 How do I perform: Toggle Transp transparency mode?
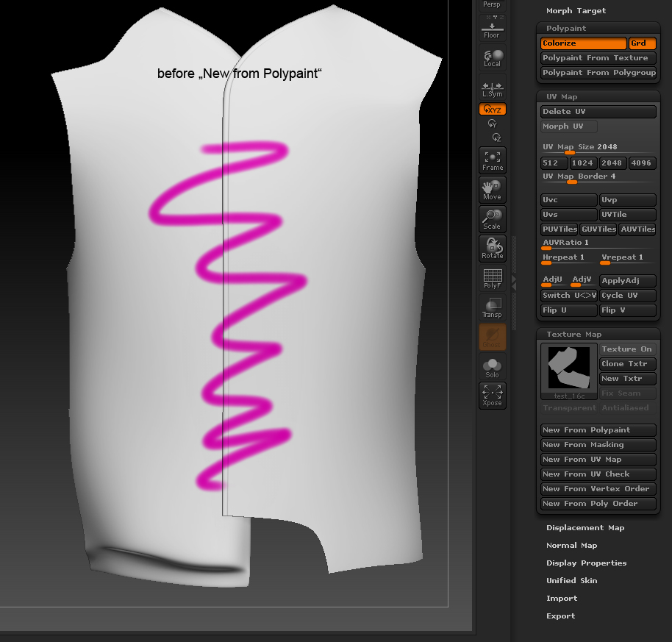pos(492,307)
